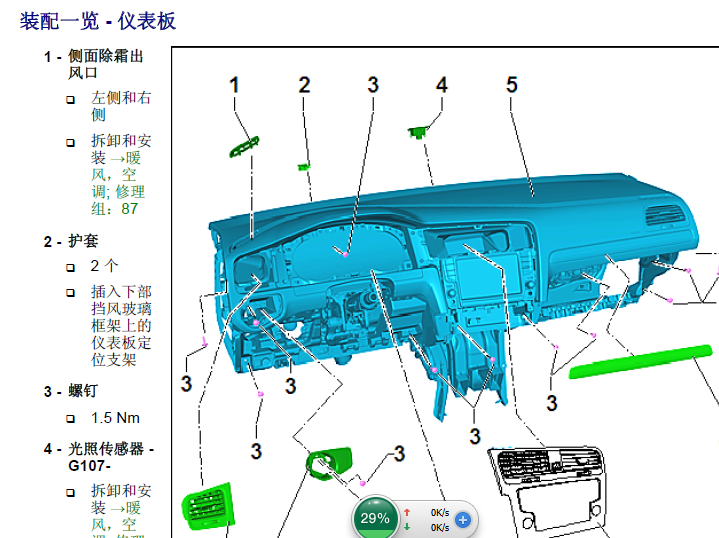This screenshot has width=719, height=538.
Task: Click callout number 1 in diagram
Action: click(x=234, y=85)
